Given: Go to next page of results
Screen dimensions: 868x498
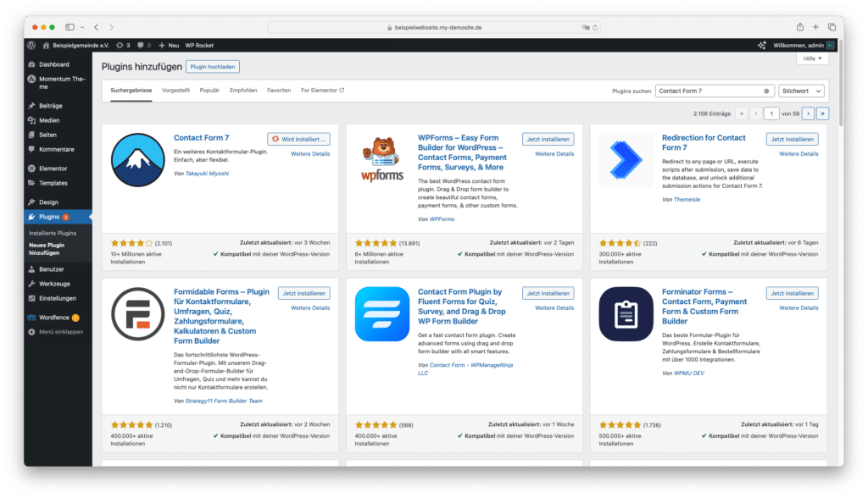Looking at the screenshot, I should coord(808,113).
